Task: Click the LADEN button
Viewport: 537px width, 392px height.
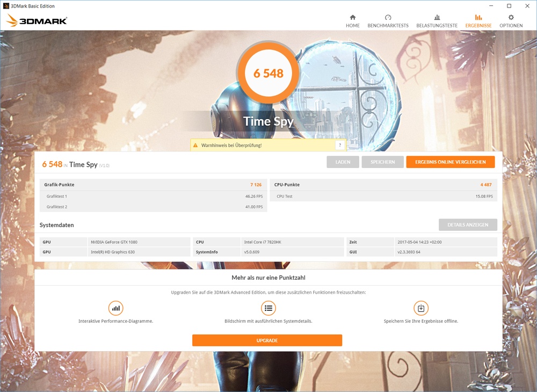Action: (343, 162)
